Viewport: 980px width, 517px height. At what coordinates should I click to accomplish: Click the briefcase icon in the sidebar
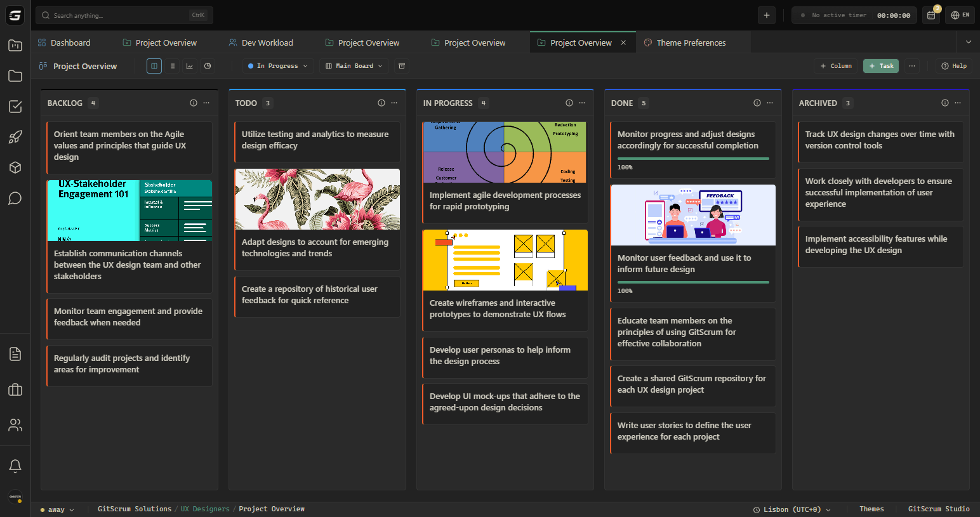point(15,389)
